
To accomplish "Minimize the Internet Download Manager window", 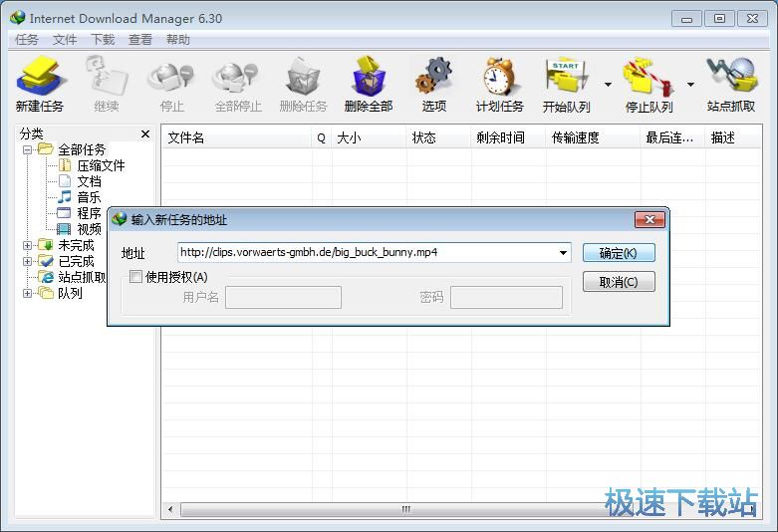I will tap(686, 19).
